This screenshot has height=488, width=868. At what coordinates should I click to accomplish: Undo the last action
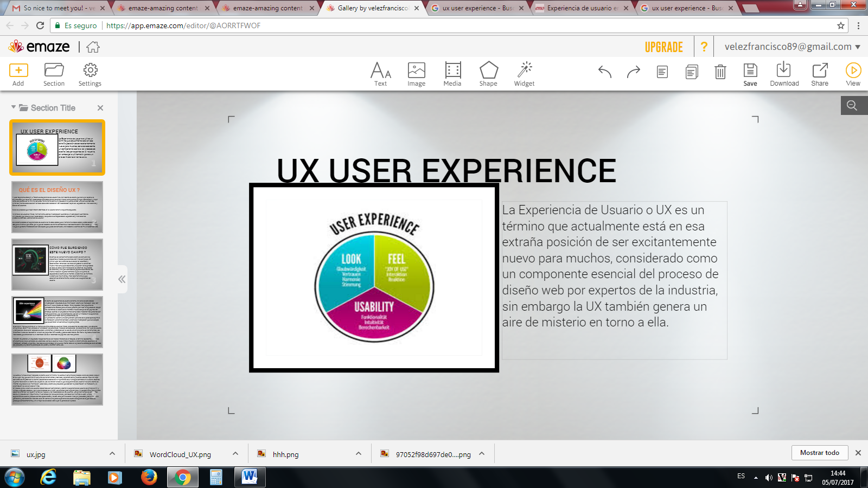pos(605,72)
